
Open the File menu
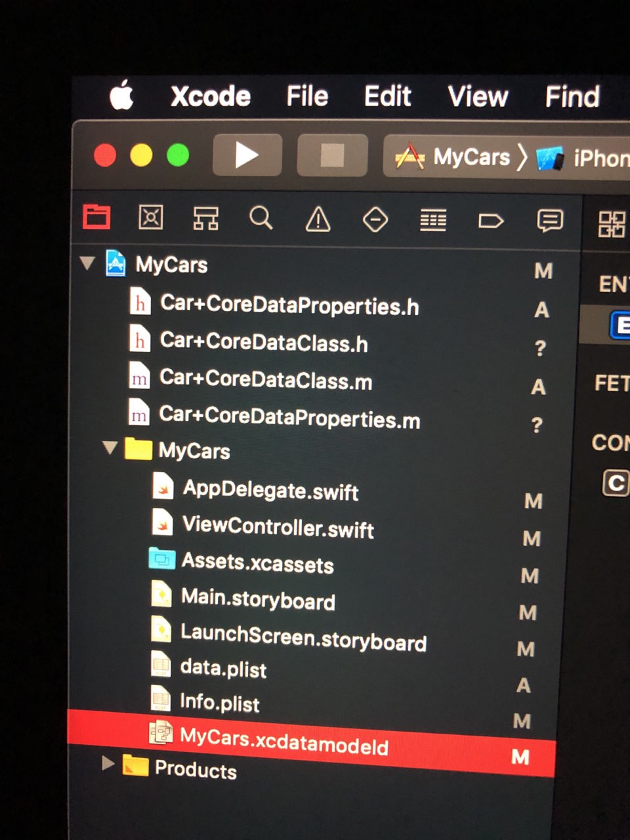click(307, 96)
